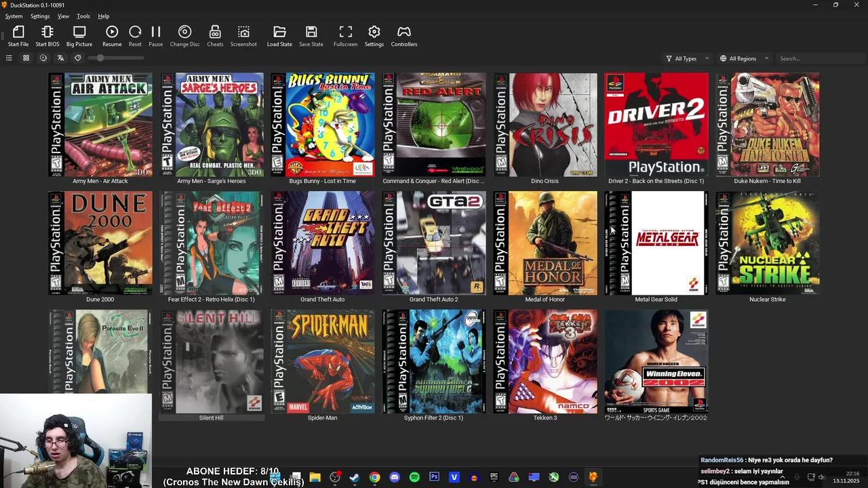Image resolution: width=868 pixels, height=488 pixels.
Task: Select the Grand Theft Auto 2 cover
Action: (x=434, y=243)
